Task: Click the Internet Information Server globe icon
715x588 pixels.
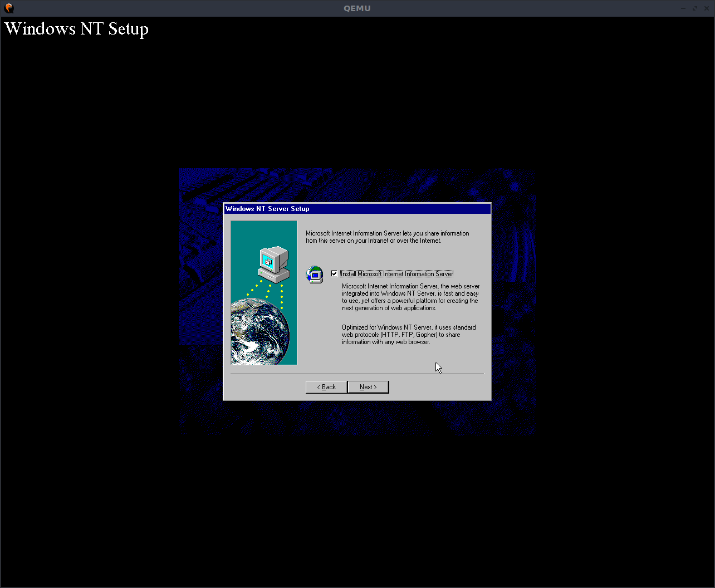Action: 315,275
